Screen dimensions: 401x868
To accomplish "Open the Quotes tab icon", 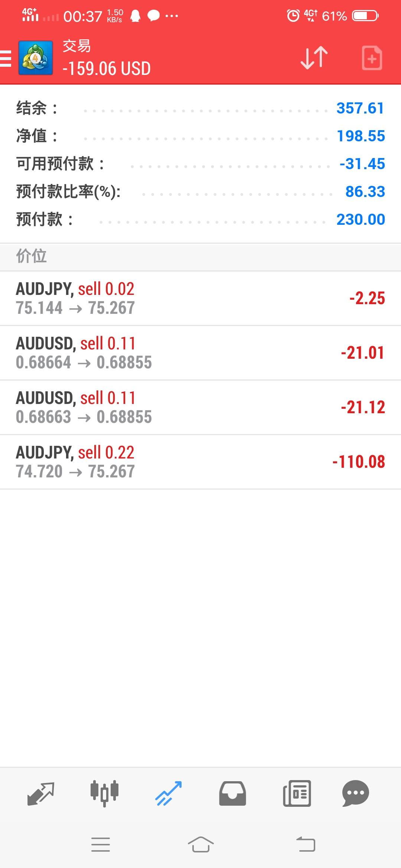I will 41,793.
